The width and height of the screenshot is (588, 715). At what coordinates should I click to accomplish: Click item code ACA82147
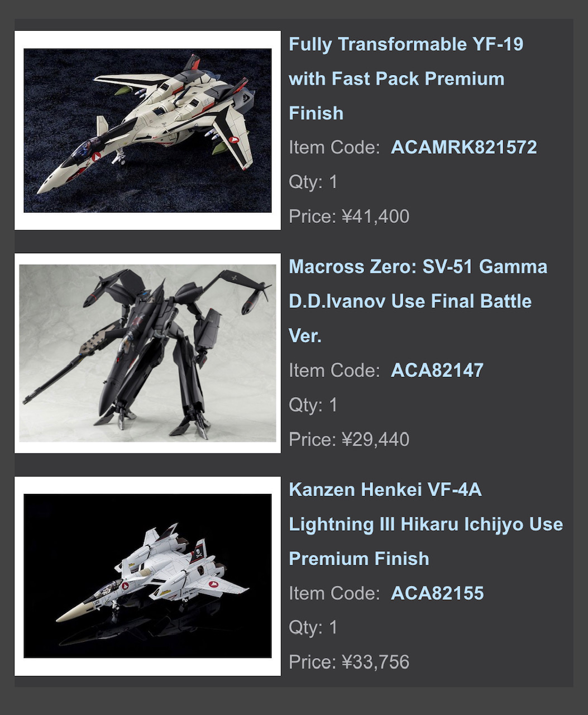(437, 370)
